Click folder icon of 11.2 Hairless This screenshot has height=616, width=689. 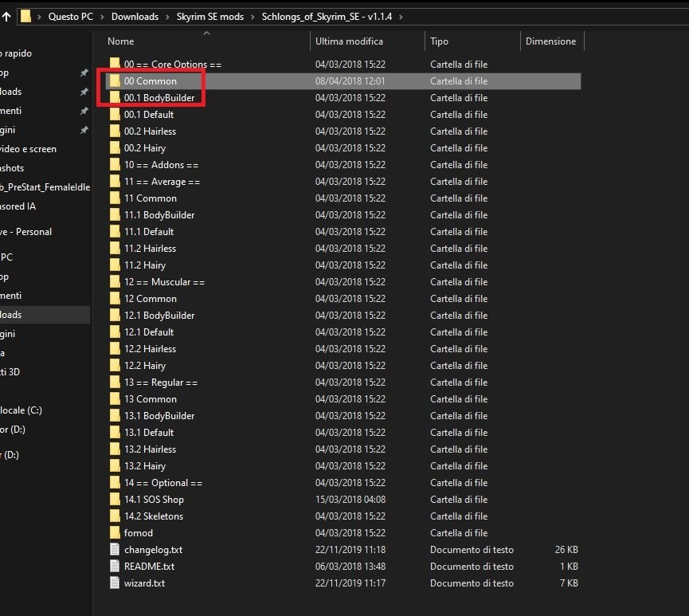[115, 248]
